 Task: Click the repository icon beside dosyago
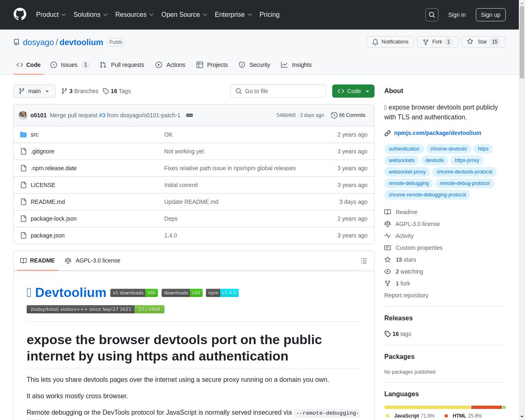pos(16,42)
